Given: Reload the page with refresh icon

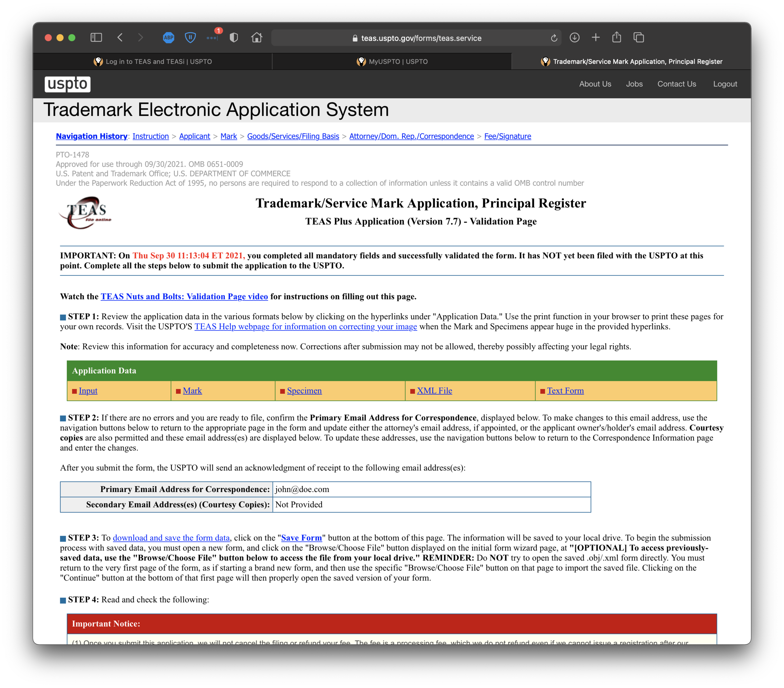Looking at the screenshot, I should pyautogui.click(x=554, y=38).
